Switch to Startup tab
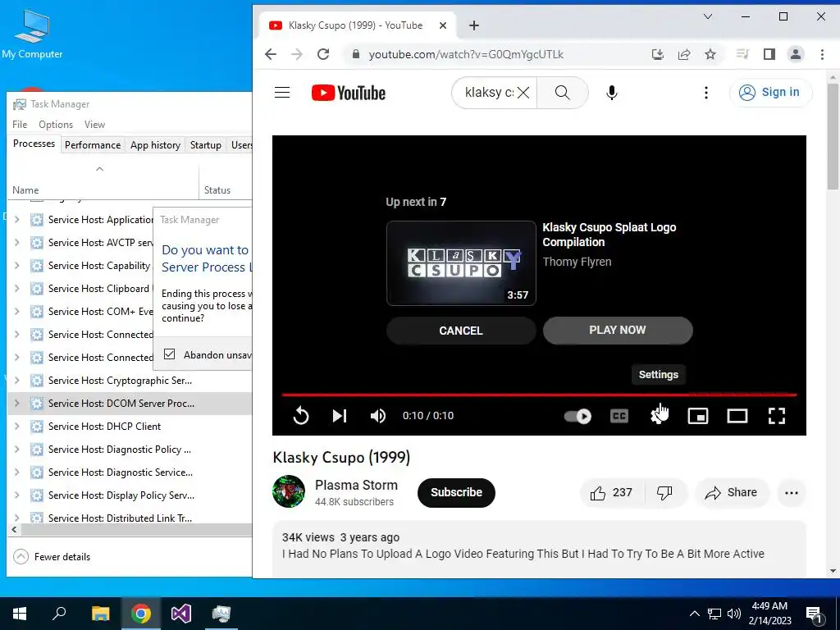840x630 pixels. [206, 145]
